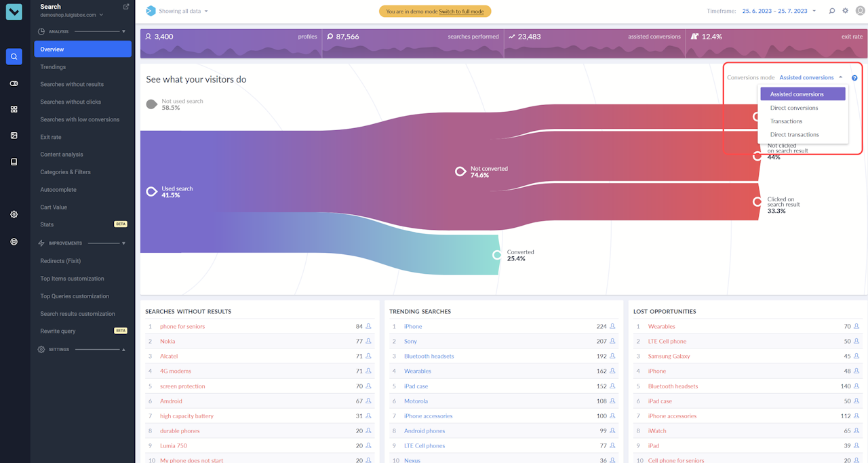Click the Converted node circle

pyautogui.click(x=497, y=255)
